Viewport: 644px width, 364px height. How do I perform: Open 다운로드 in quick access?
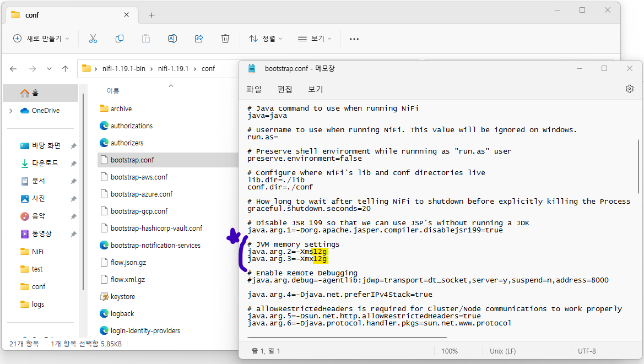tap(45, 163)
